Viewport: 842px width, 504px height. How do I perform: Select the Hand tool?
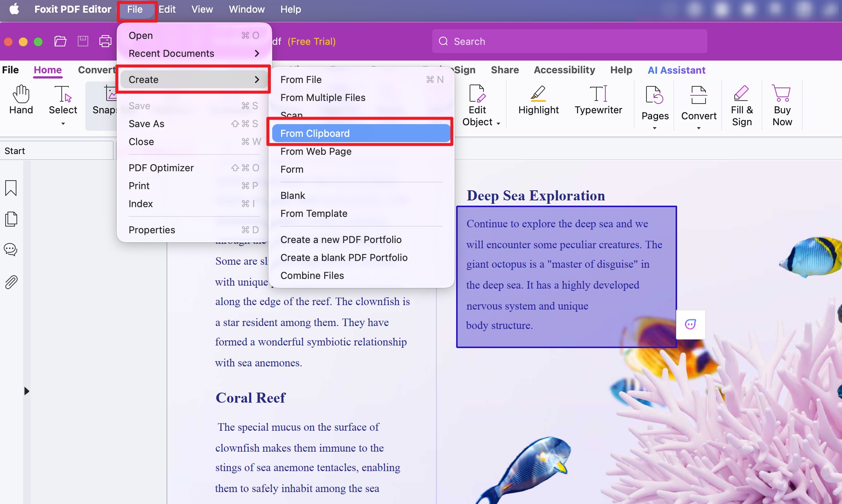coord(21,100)
